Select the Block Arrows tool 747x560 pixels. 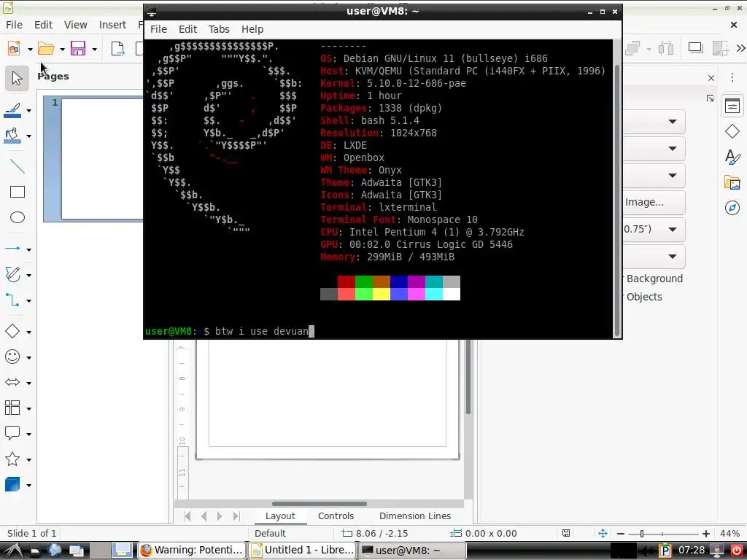point(12,382)
